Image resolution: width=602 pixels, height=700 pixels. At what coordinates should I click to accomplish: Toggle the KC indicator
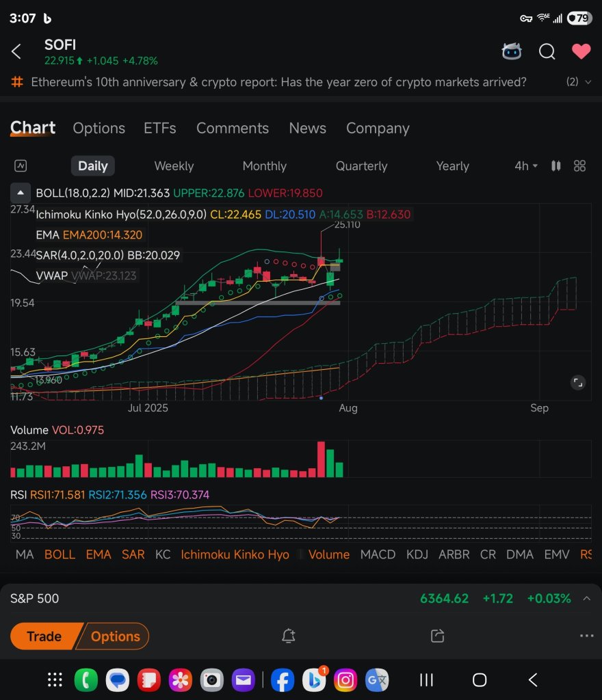click(x=163, y=554)
